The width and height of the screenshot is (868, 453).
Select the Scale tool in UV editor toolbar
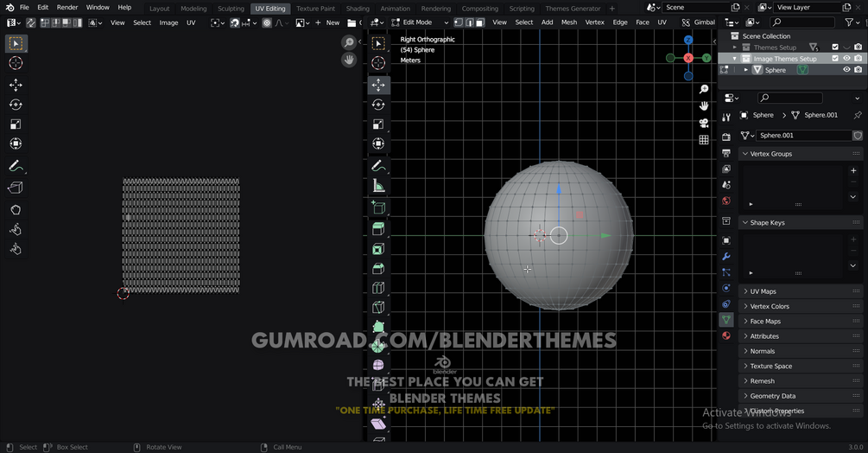tap(16, 124)
